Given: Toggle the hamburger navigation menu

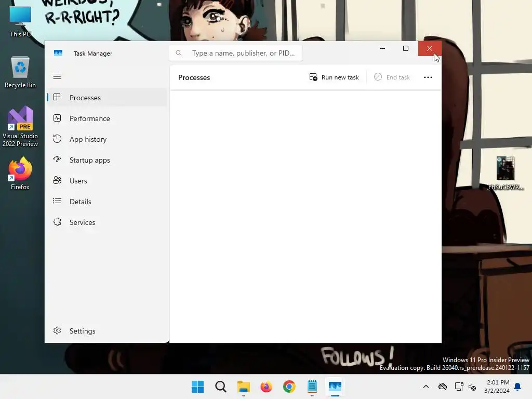Looking at the screenshot, I should pyautogui.click(x=57, y=76).
